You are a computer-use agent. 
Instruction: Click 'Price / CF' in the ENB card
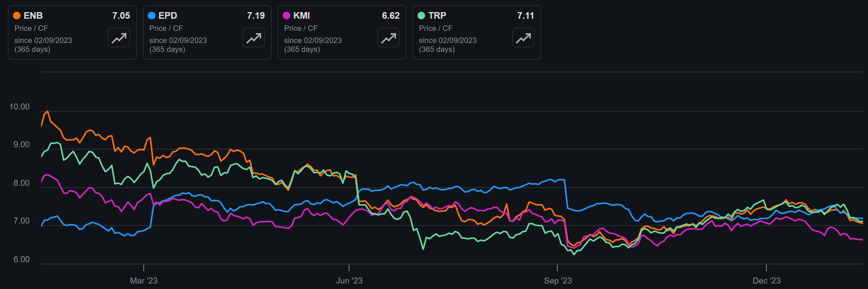(31, 28)
